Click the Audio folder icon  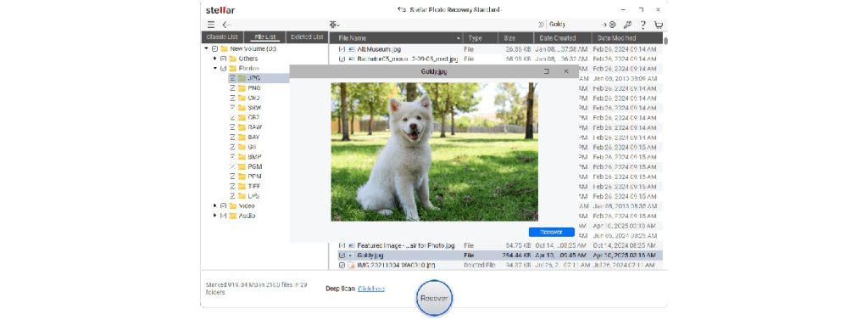[x=233, y=216]
